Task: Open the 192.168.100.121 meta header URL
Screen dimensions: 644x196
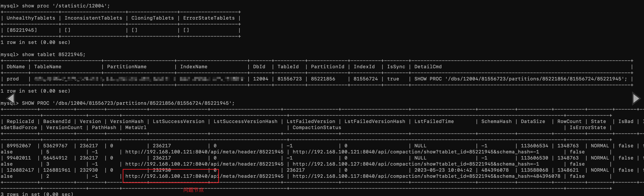Action: click(x=204, y=152)
